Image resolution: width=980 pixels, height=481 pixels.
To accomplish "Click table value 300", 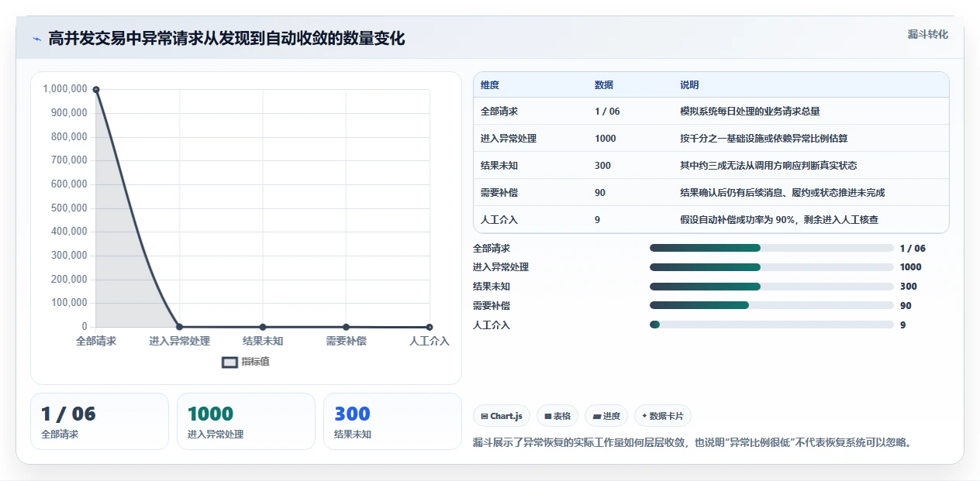I will coord(602,166).
